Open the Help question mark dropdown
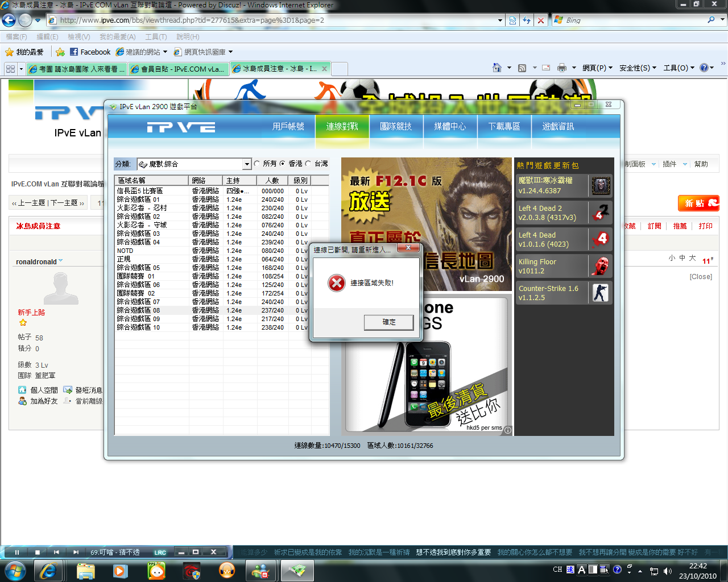This screenshot has height=582, width=728. pyautogui.click(x=707, y=68)
